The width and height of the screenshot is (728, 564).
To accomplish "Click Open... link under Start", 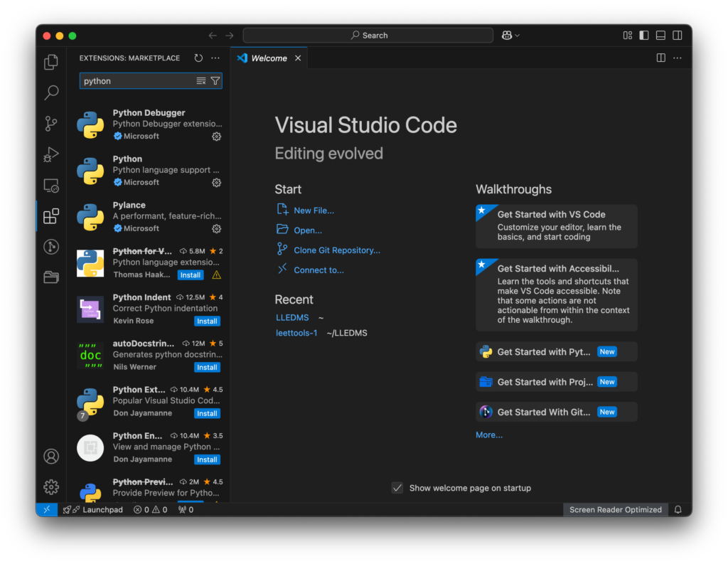I will (308, 230).
